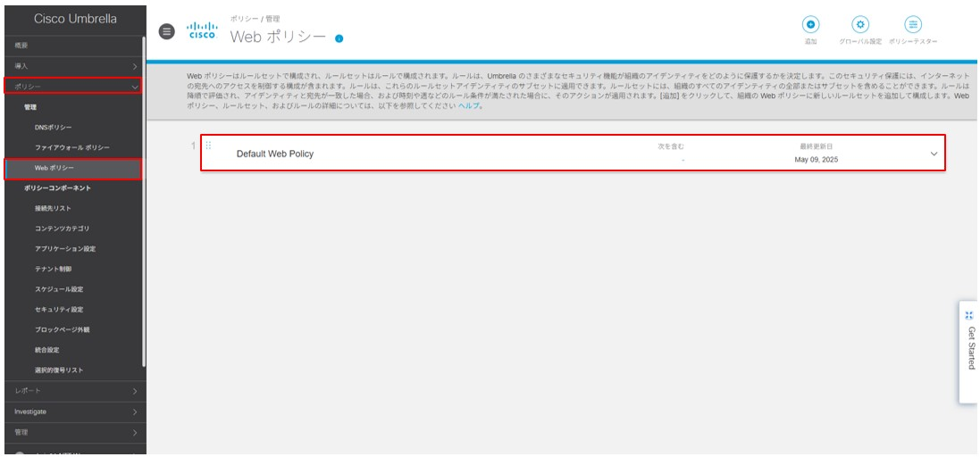Click the ポリシー / 管理 breadcrumb
The image size is (980, 457).
255,19
